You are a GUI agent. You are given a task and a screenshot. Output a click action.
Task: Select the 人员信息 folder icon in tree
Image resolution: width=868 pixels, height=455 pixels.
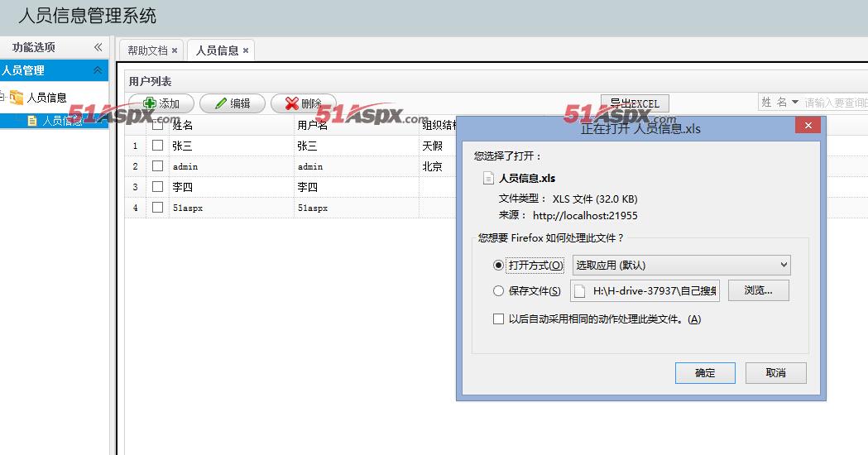point(17,98)
